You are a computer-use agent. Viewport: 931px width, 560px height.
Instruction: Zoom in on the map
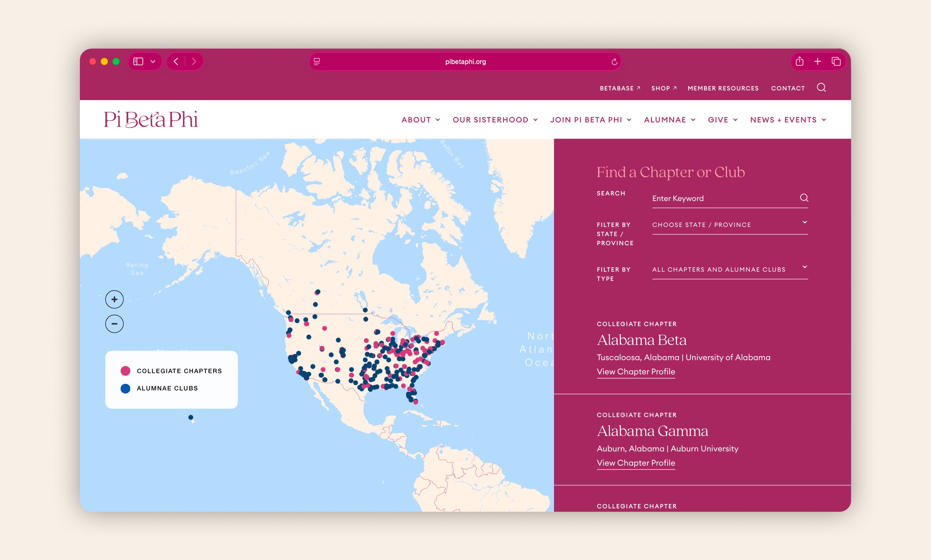(114, 299)
